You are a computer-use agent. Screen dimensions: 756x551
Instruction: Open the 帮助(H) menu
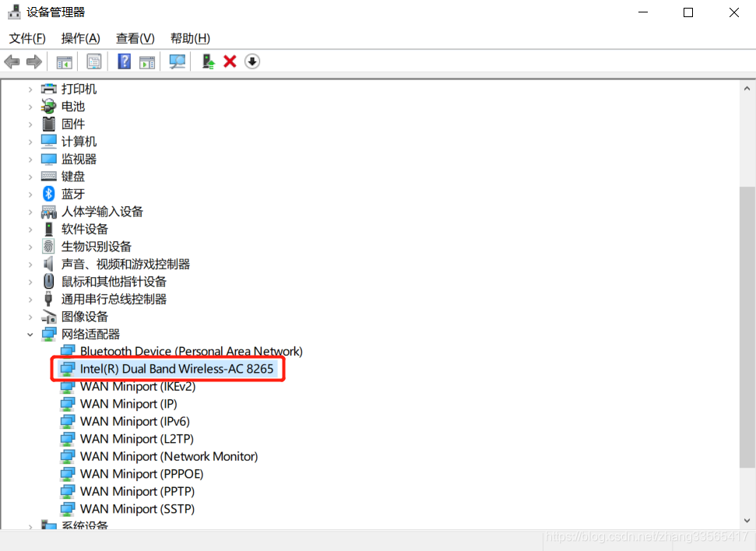190,38
